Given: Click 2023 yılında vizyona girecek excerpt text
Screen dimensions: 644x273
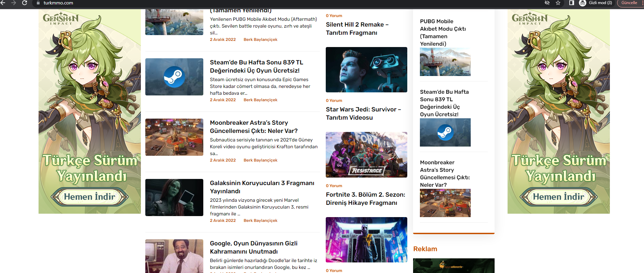Looking at the screenshot, I should click(x=259, y=207).
